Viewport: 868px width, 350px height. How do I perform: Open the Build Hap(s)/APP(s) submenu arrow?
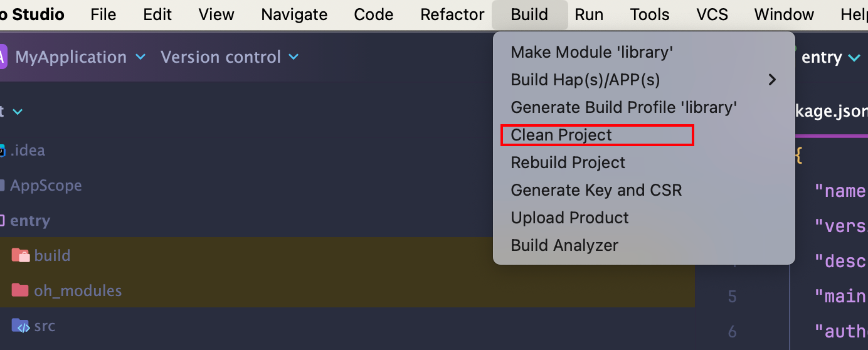coord(772,80)
